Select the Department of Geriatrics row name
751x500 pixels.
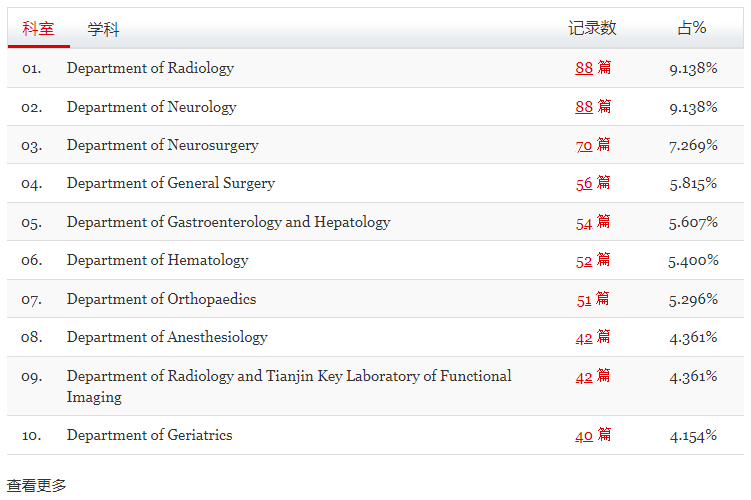coord(149,435)
